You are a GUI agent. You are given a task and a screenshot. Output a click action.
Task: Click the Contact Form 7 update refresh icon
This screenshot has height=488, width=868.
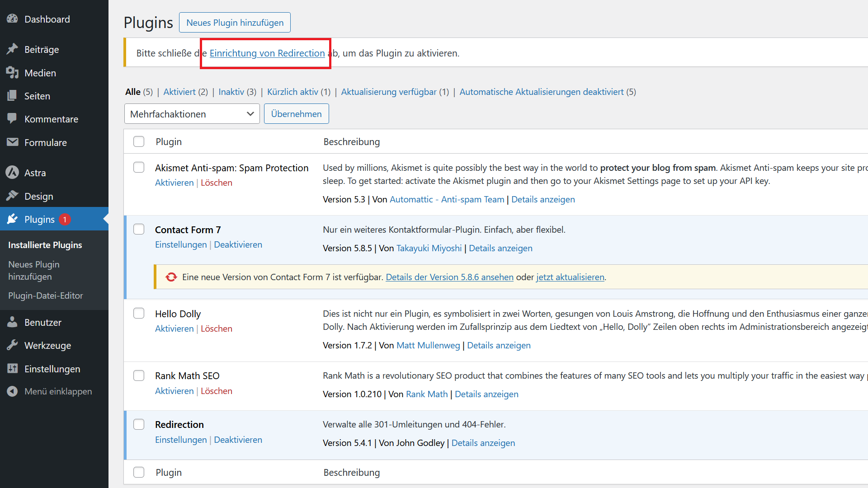click(171, 277)
